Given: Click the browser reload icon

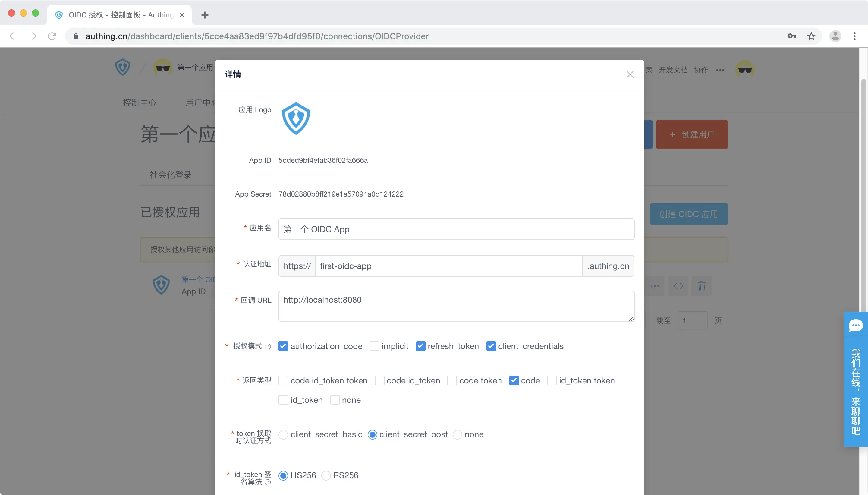Looking at the screenshot, I should pos(52,36).
